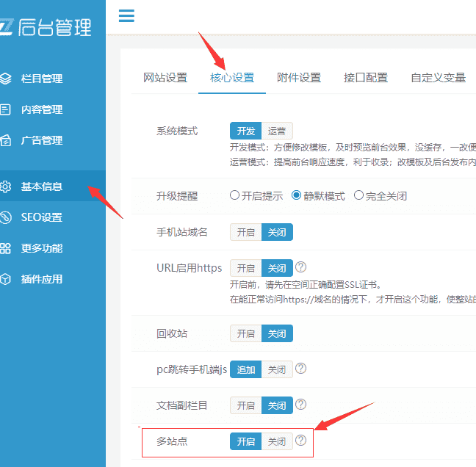The width and height of the screenshot is (476, 467).
Task: Switch to the 网站设置 tab
Action: click(x=165, y=78)
